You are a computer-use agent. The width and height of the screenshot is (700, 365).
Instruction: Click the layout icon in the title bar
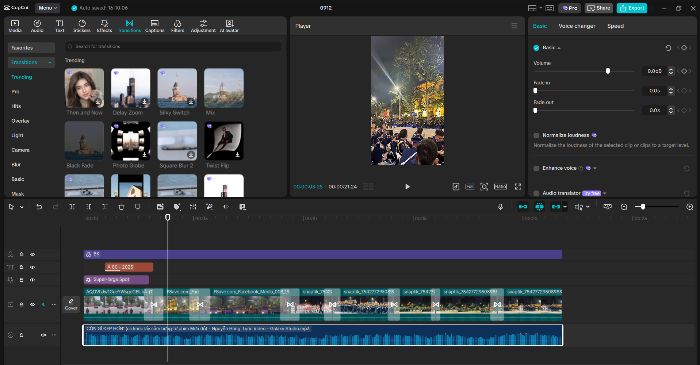pos(532,8)
